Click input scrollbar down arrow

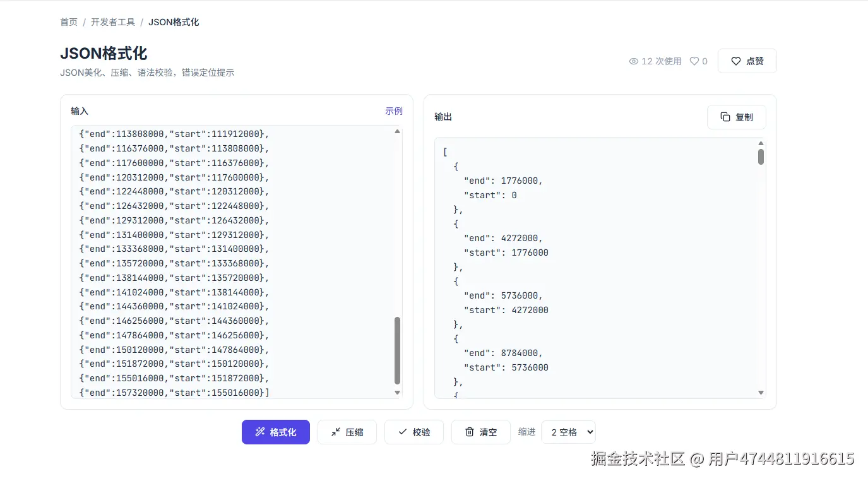[397, 393]
